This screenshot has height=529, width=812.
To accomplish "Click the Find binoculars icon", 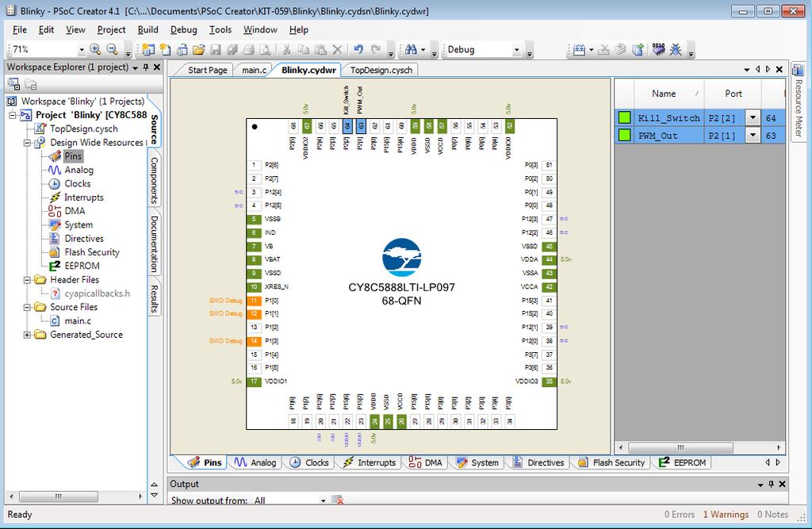I will pyautogui.click(x=412, y=50).
